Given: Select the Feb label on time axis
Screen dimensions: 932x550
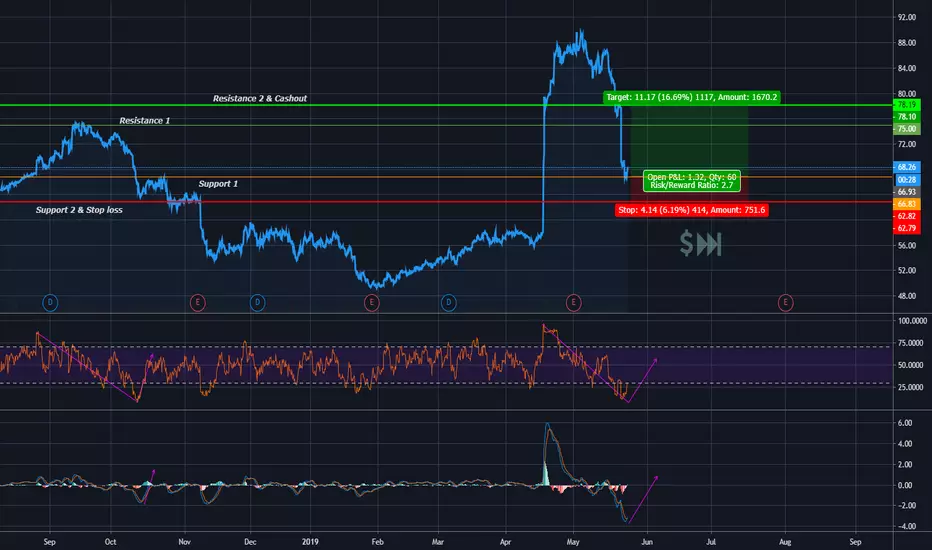Looking at the screenshot, I should [377, 542].
